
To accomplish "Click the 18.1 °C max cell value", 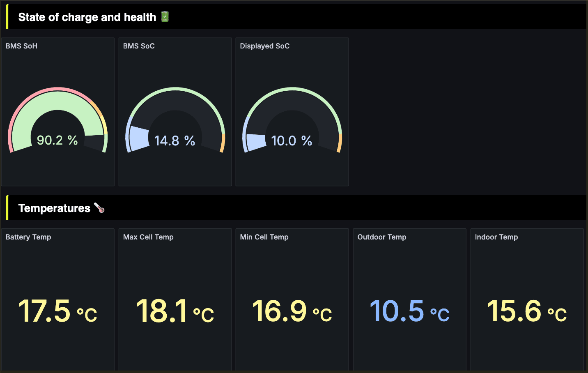I will (175, 311).
